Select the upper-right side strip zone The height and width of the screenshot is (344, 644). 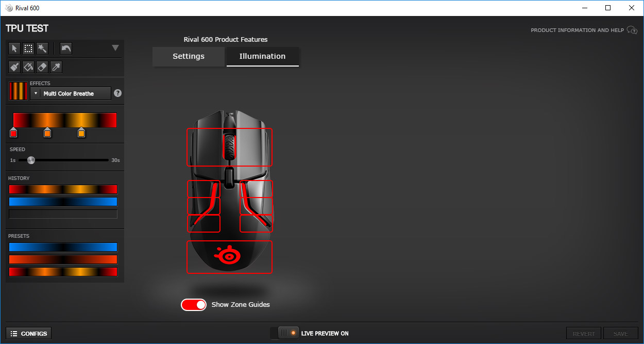tap(256, 189)
